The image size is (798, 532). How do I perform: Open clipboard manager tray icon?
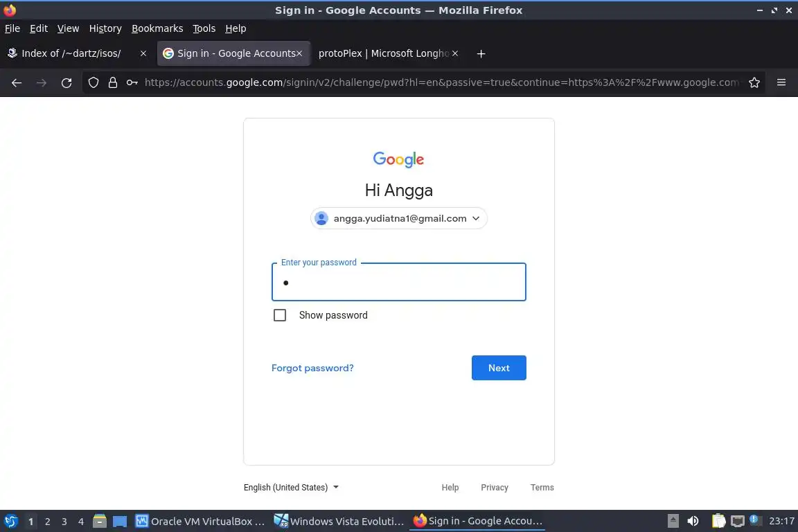(718, 521)
